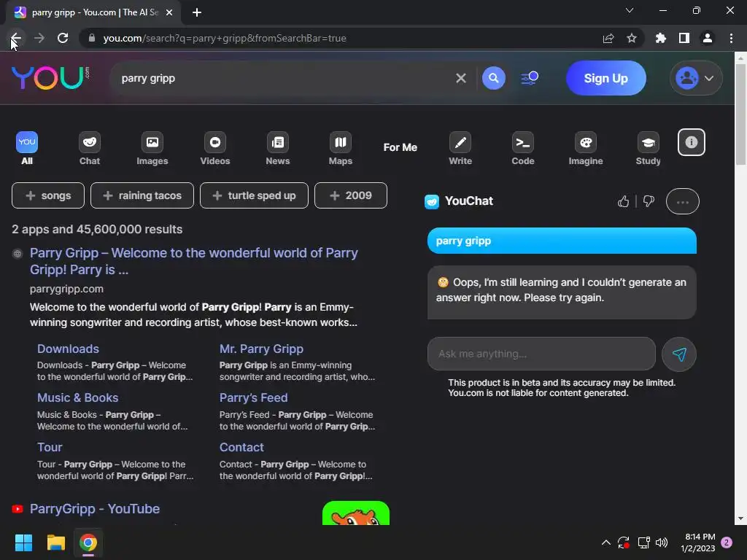Switch to Images search tab
Screen dimensions: 747x560
(x=152, y=149)
